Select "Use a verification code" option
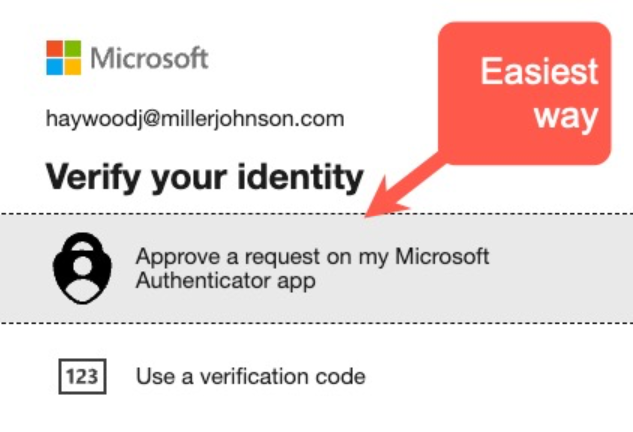The height and width of the screenshot is (432, 633). [250, 377]
